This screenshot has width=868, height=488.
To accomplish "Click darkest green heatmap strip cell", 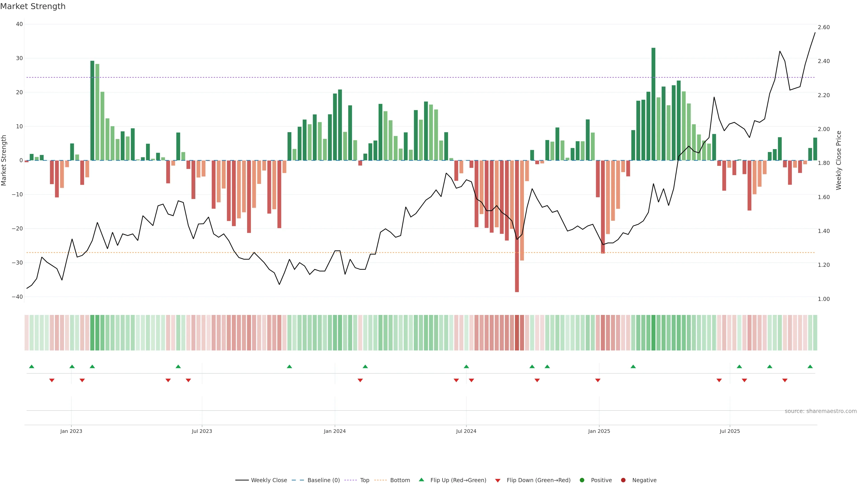I will (x=653, y=333).
